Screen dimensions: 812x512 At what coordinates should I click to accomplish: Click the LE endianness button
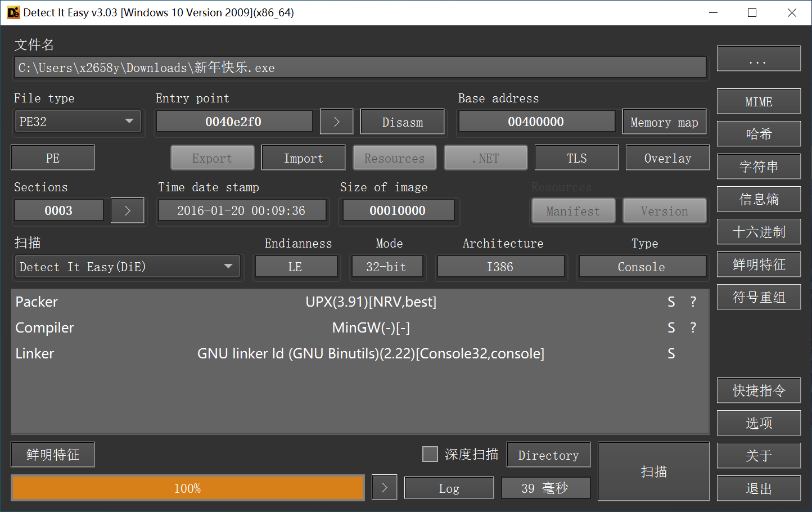[296, 267]
